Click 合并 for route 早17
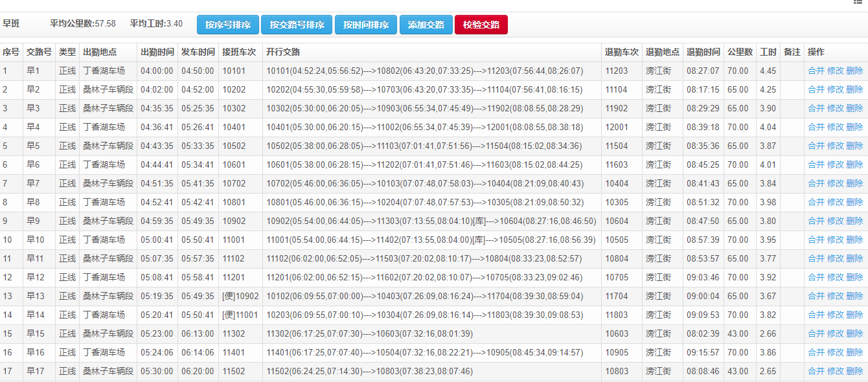 coord(816,372)
